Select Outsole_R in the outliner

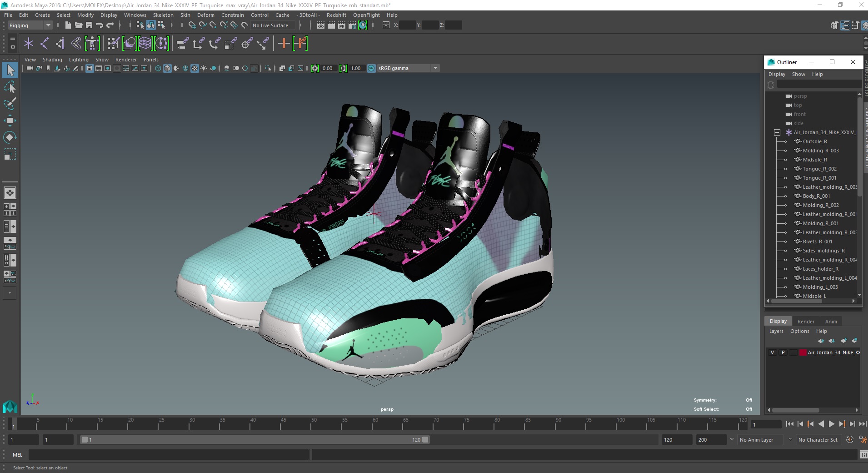click(x=815, y=141)
